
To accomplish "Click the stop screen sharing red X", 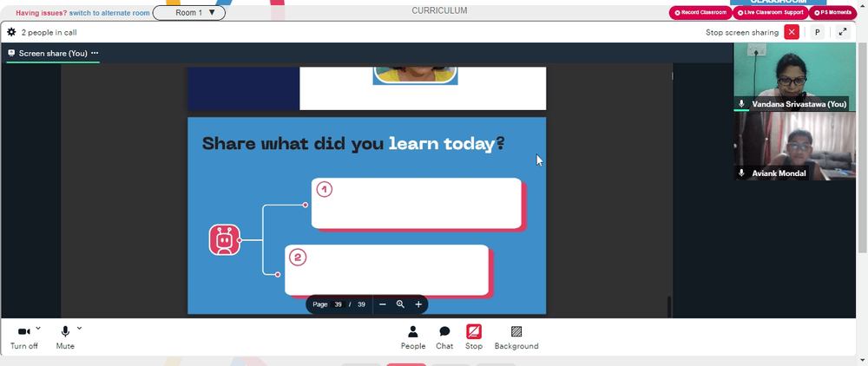I will click(792, 32).
